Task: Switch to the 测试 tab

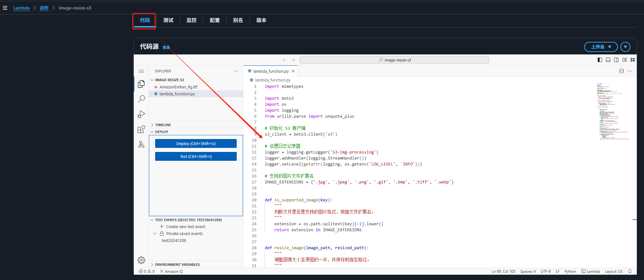Action: click(168, 20)
